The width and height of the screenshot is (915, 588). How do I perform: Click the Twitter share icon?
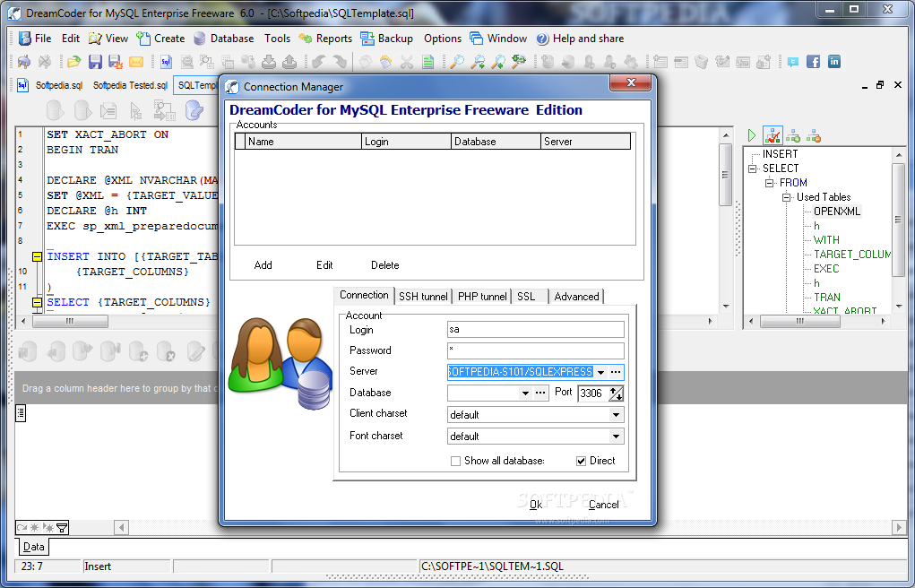pyautogui.click(x=792, y=61)
